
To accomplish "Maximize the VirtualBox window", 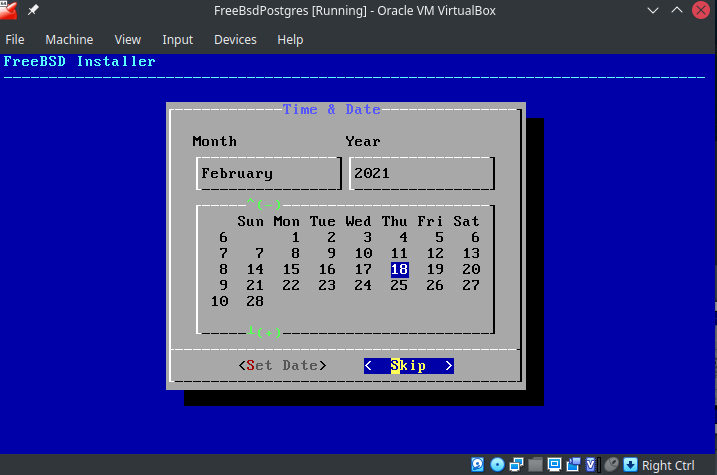I will click(x=677, y=10).
